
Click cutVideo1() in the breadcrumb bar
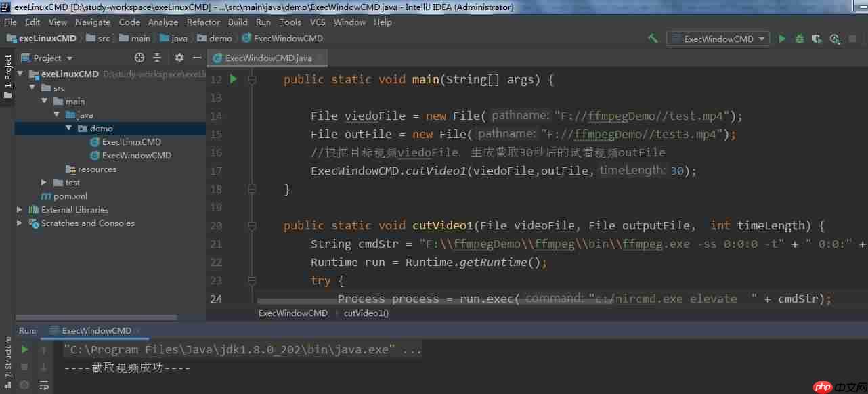coord(365,313)
